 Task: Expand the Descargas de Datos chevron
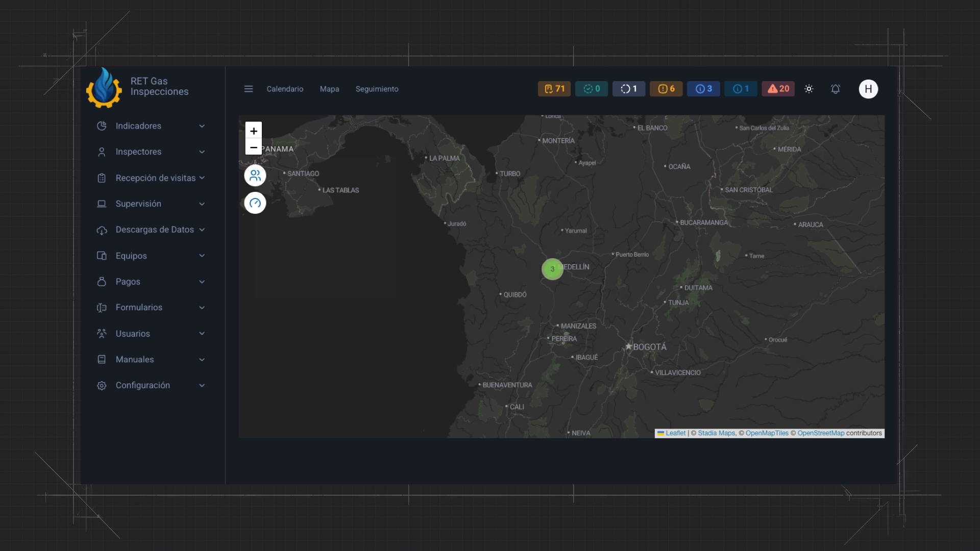(202, 230)
